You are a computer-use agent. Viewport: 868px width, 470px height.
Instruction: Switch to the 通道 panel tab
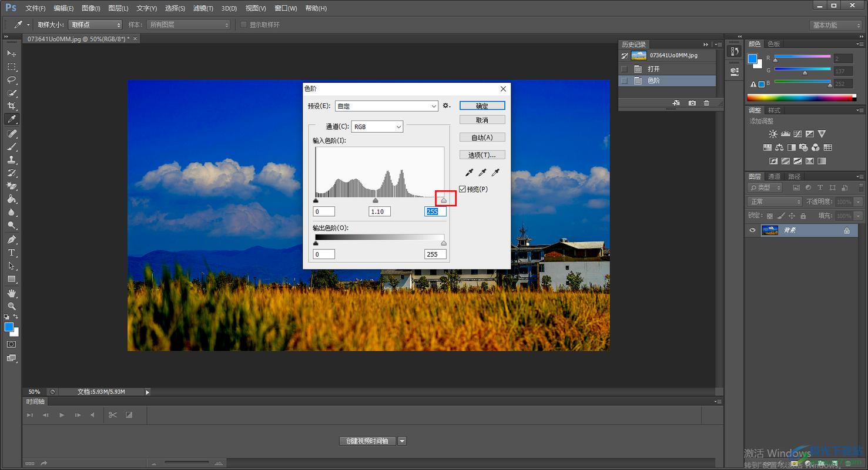tap(774, 176)
